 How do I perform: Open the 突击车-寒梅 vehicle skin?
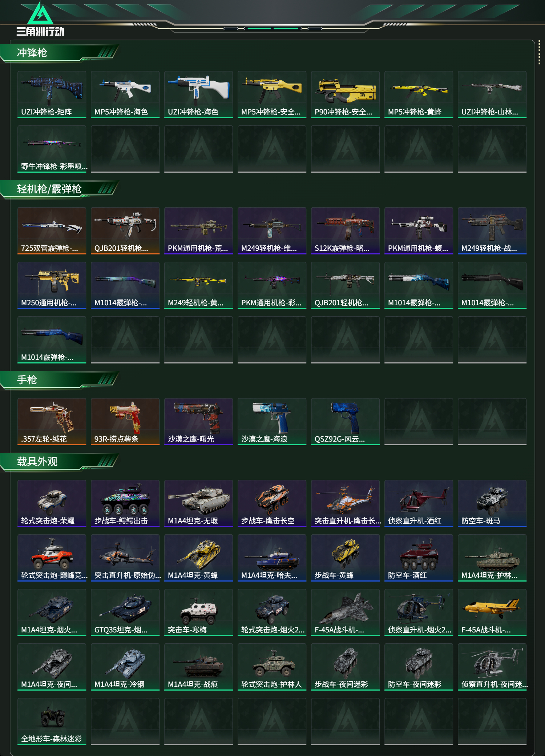click(199, 612)
